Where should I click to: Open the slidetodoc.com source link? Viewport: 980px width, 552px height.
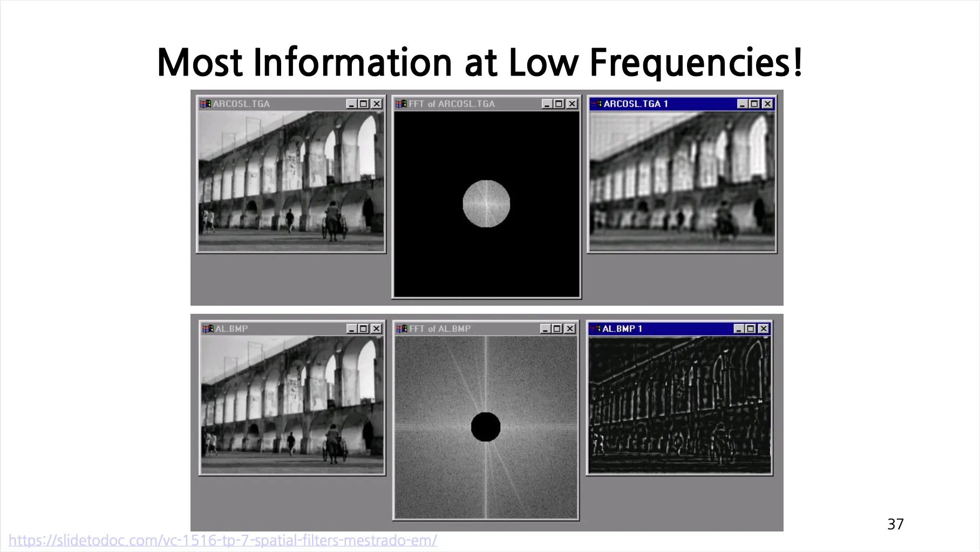(x=223, y=540)
